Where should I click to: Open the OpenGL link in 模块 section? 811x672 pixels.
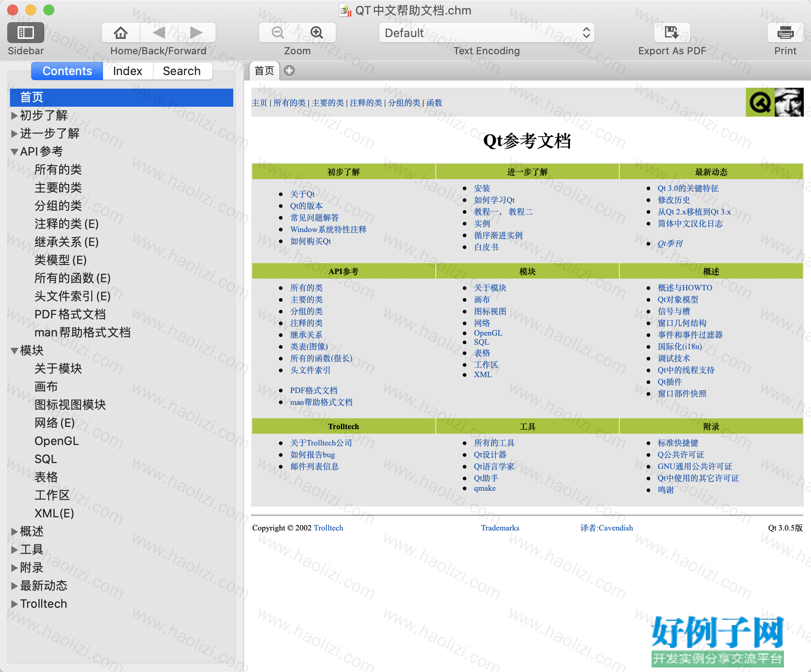click(488, 333)
